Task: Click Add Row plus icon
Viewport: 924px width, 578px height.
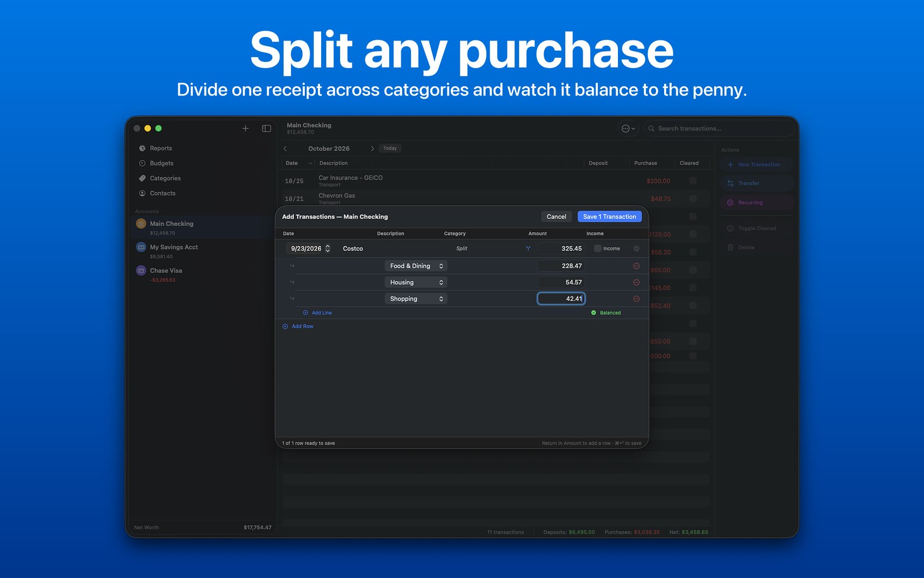Action: click(285, 327)
